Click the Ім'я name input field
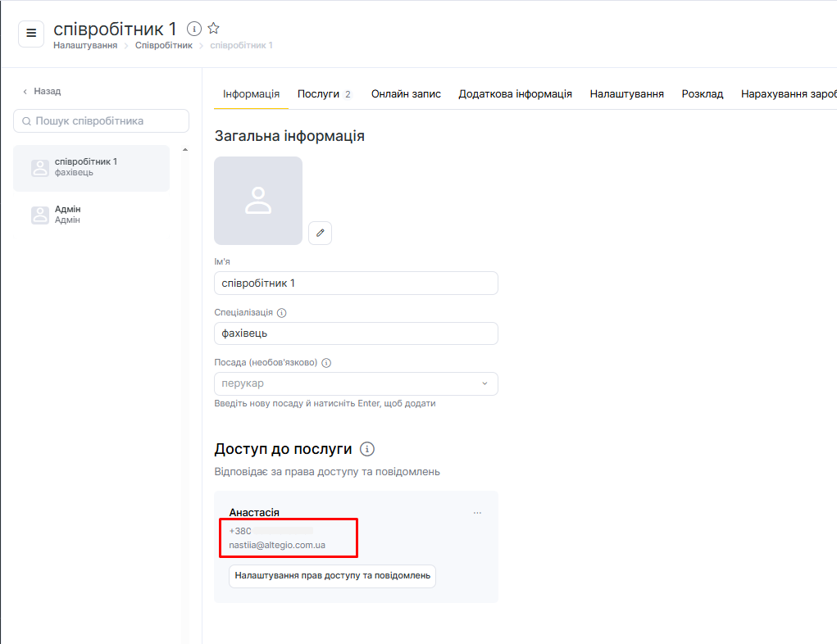Image resolution: width=837 pixels, height=644 pixels. click(356, 283)
